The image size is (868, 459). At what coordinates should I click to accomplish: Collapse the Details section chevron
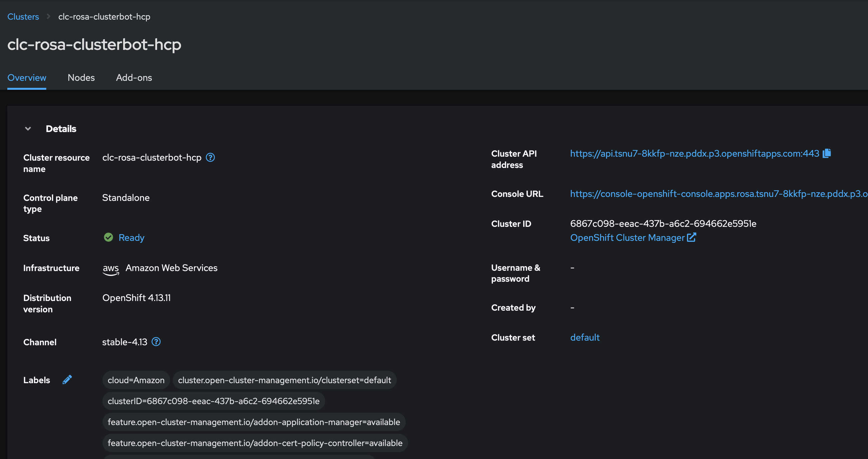28,129
